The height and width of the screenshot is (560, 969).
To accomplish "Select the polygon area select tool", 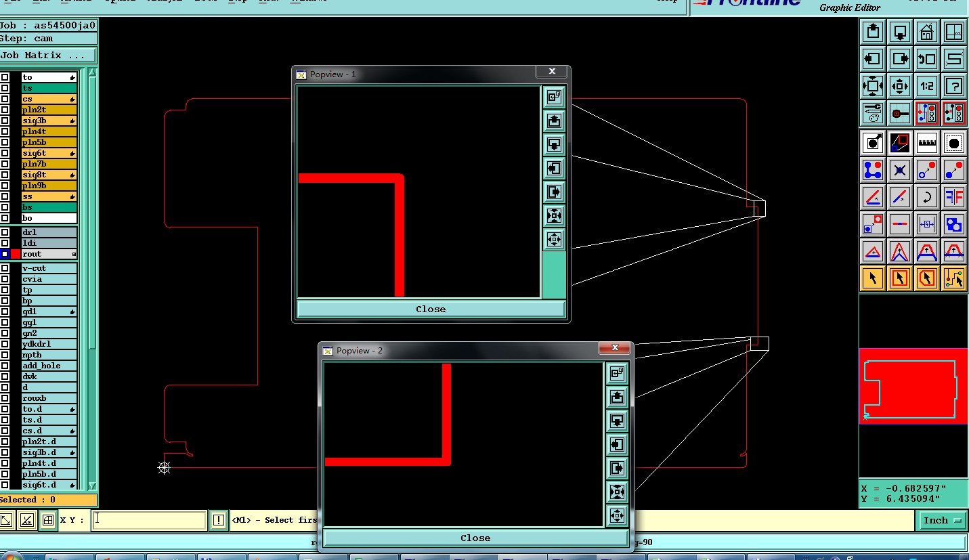I will click(x=926, y=278).
